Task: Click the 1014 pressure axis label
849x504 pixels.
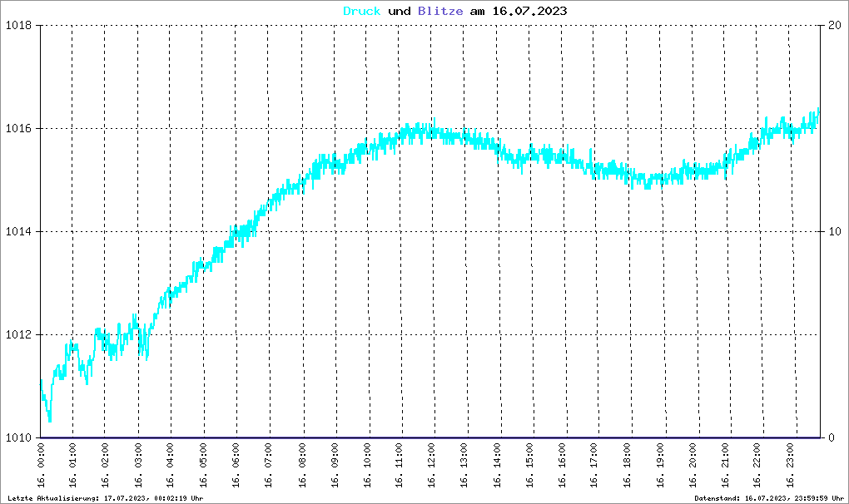Action: pyautogui.click(x=18, y=231)
